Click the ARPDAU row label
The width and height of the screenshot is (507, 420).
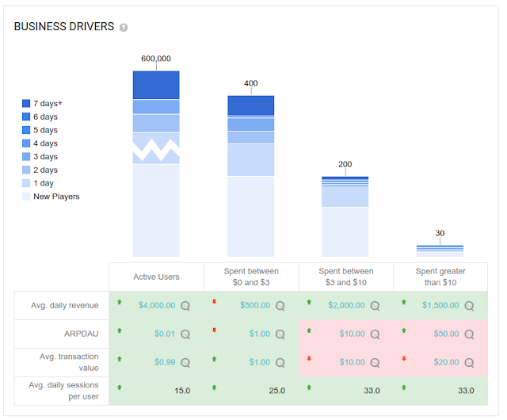click(82, 334)
